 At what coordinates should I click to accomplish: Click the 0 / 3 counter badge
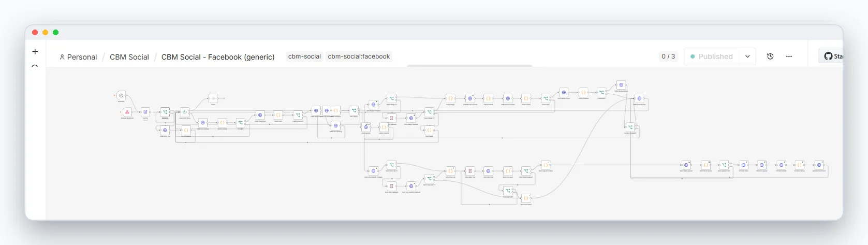[668, 56]
